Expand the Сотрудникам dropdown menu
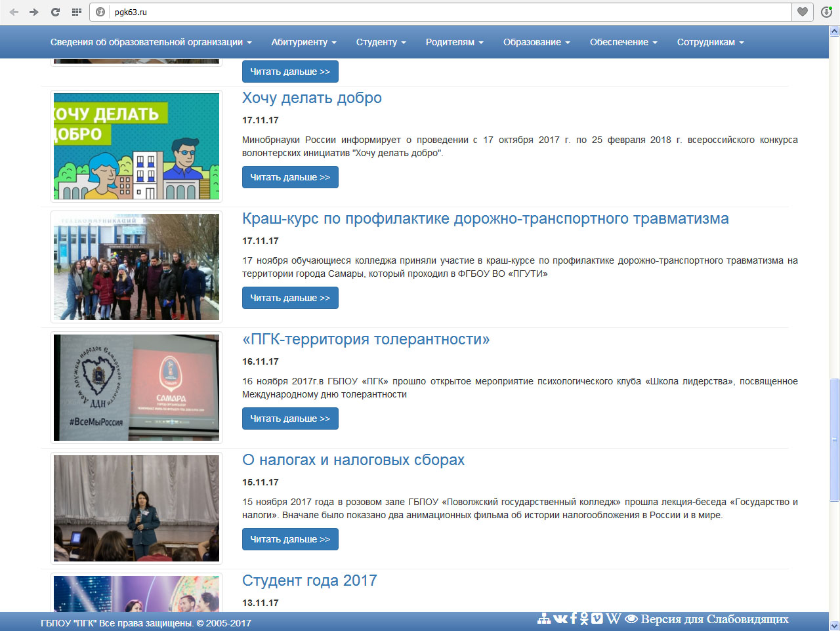This screenshot has height=631, width=840. [x=711, y=42]
